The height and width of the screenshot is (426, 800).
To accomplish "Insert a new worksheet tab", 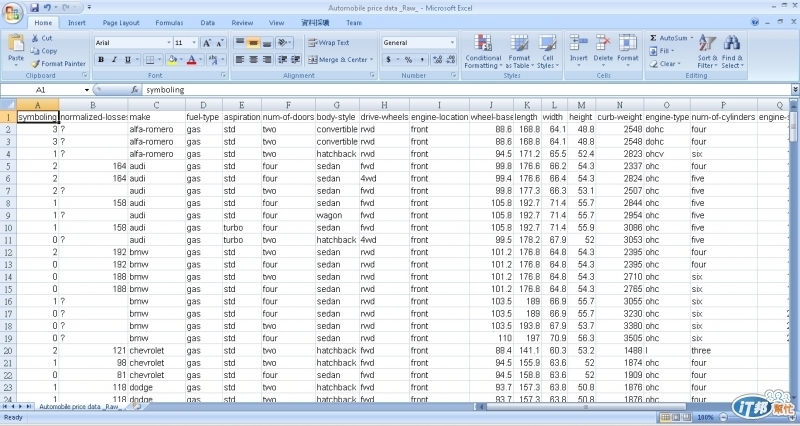I will tap(135, 407).
